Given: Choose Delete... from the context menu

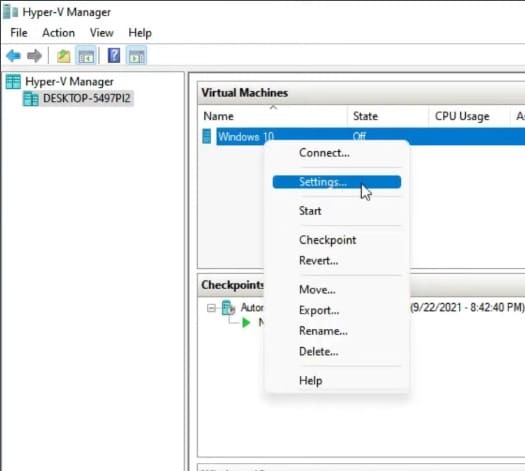Looking at the screenshot, I should point(337,351).
